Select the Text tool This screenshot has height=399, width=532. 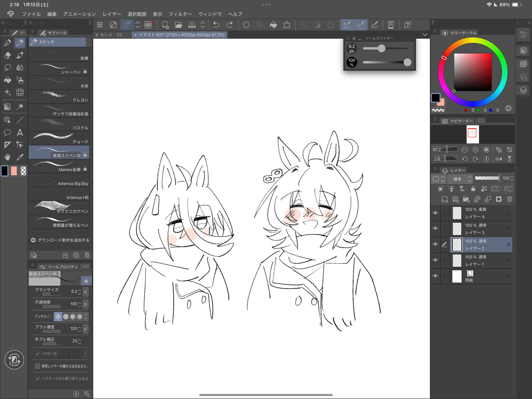click(x=20, y=132)
